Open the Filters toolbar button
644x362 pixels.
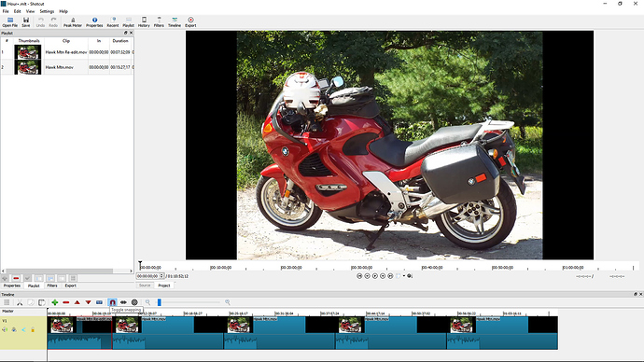pos(159,21)
